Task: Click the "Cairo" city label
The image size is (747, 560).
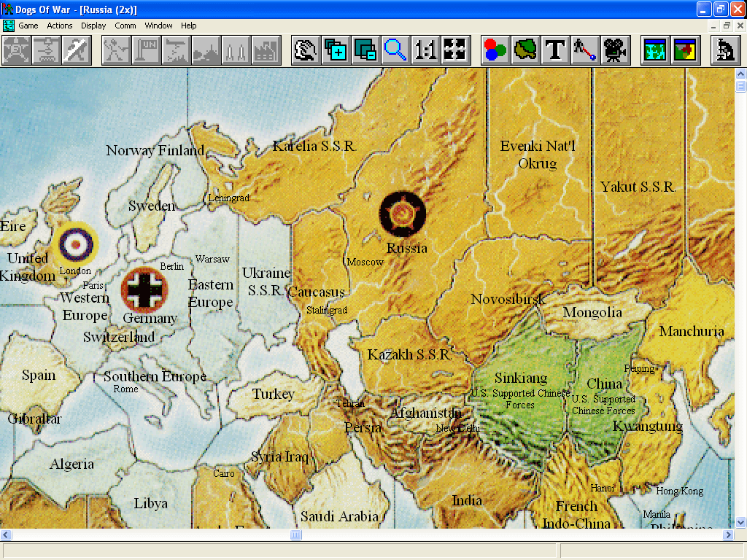Action: (224, 473)
